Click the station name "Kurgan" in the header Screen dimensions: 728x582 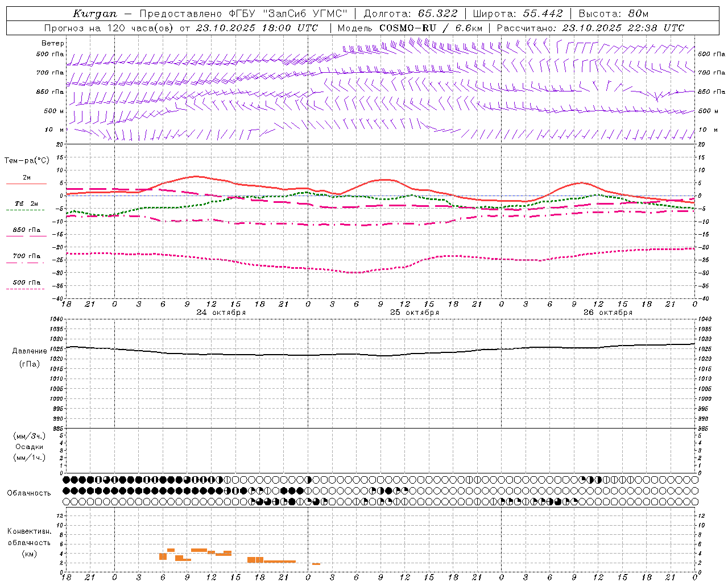click(95, 14)
